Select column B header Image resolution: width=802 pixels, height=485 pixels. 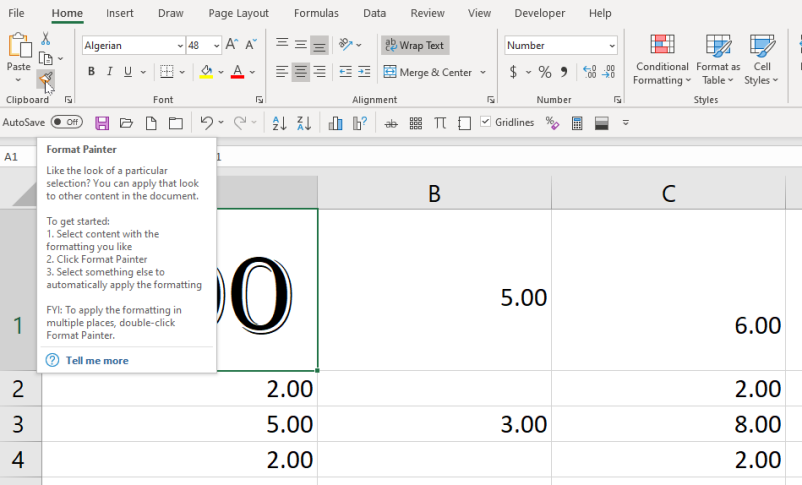tap(434, 193)
